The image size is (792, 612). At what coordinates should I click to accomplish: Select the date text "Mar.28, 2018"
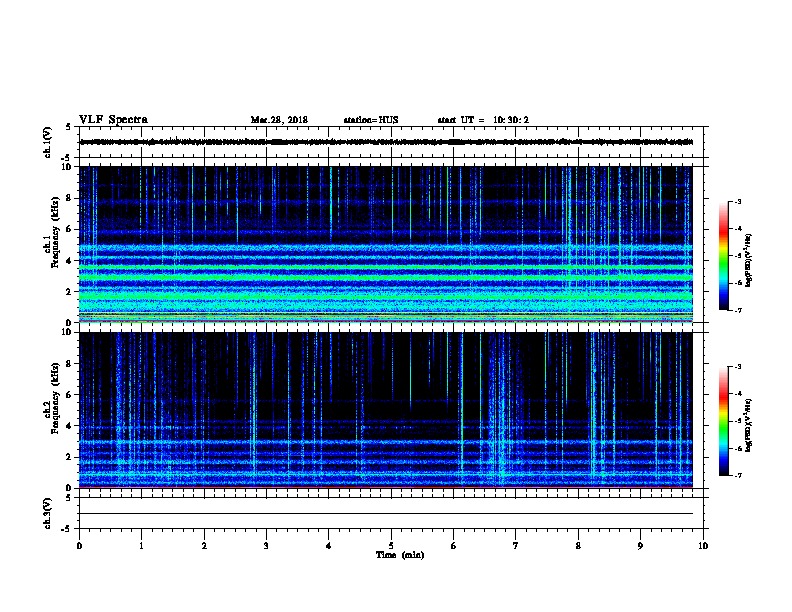[279, 120]
